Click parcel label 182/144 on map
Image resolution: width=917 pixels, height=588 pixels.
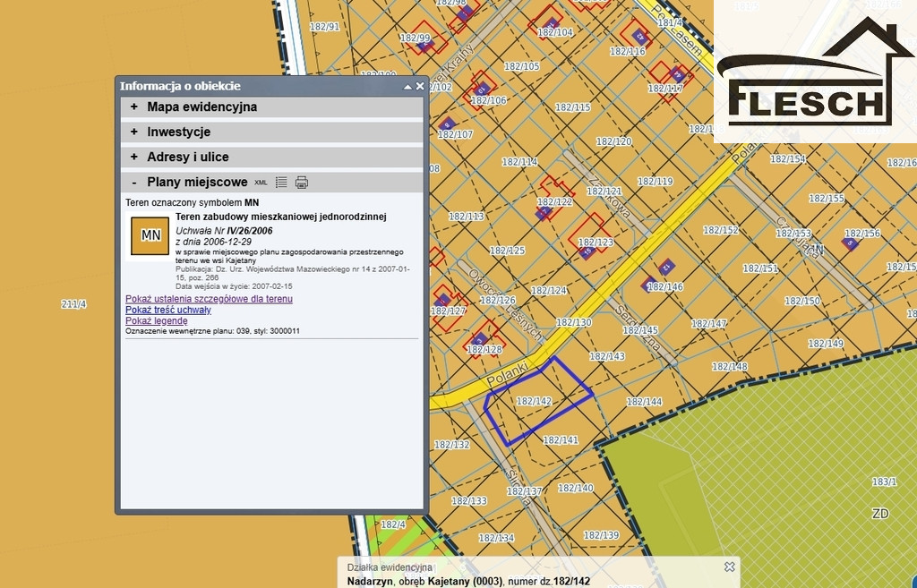pos(644,402)
